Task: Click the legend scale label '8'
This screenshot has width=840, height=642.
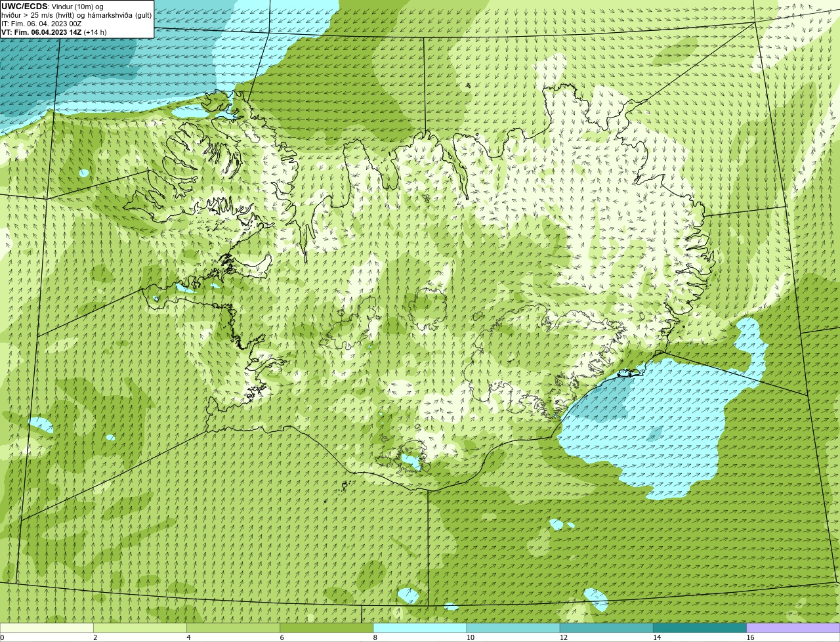Action: point(375,637)
